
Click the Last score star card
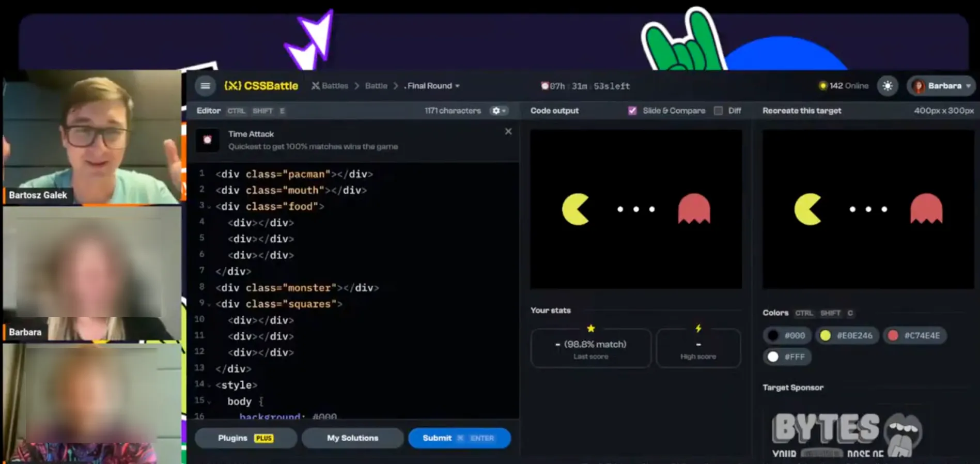(x=591, y=348)
